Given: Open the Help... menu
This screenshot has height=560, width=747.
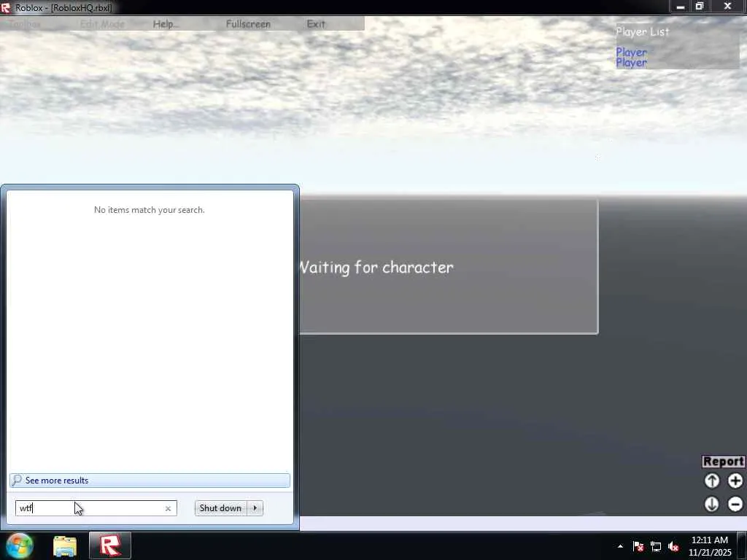Looking at the screenshot, I should [x=166, y=24].
